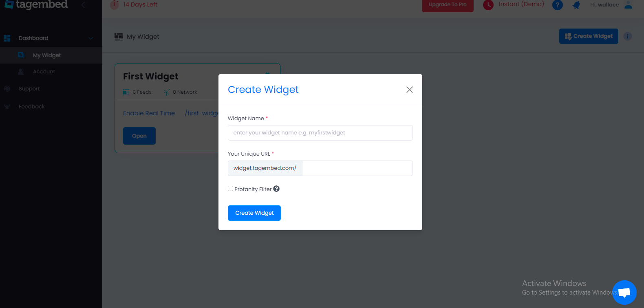
Task: Click Upgrade To Pro button
Action: click(x=448, y=5)
